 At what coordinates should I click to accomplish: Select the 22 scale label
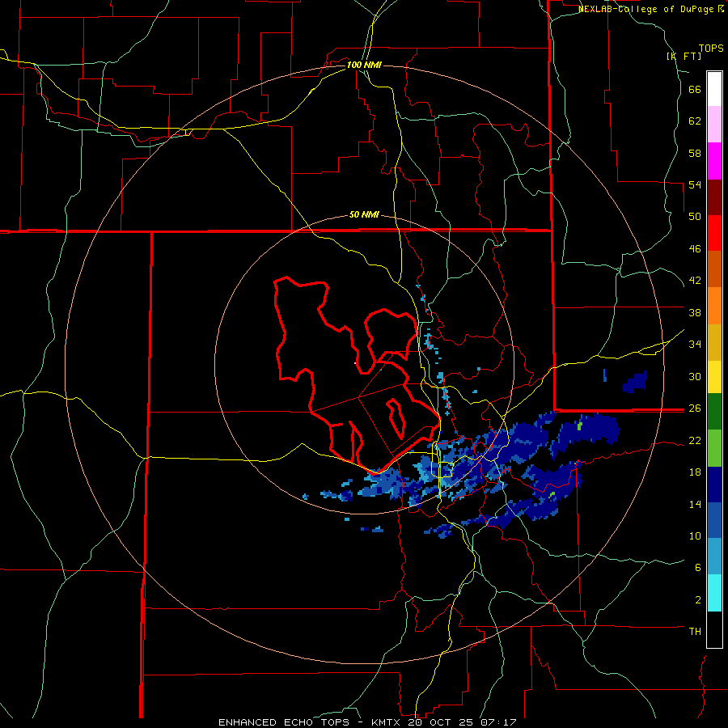(x=695, y=440)
